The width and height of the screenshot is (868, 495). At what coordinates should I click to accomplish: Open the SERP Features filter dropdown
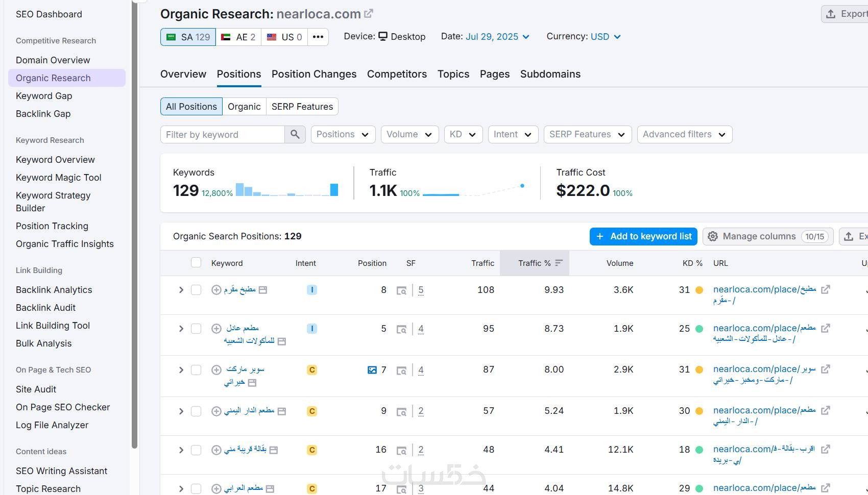[x=588, y=134]
